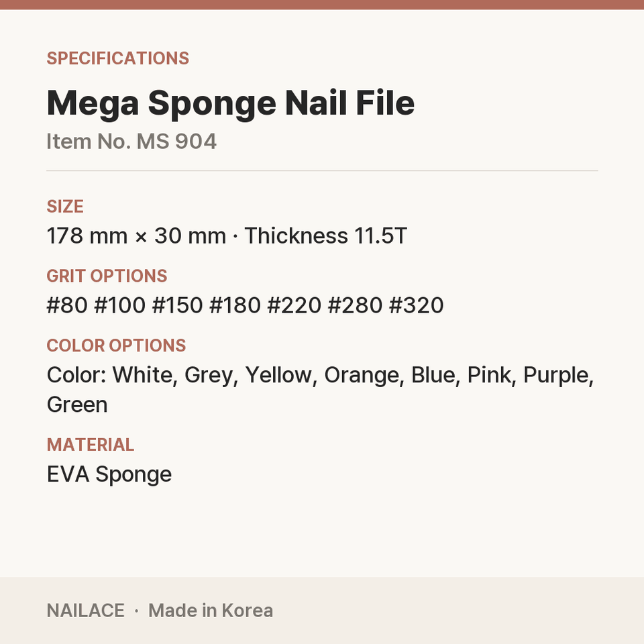Click the MATERIAL section label
The image size is (644, 644).
coord(91,445)
